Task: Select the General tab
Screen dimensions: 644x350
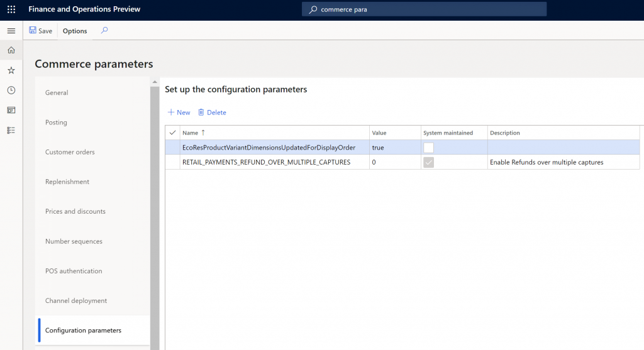Action: (x=92, y=93)
